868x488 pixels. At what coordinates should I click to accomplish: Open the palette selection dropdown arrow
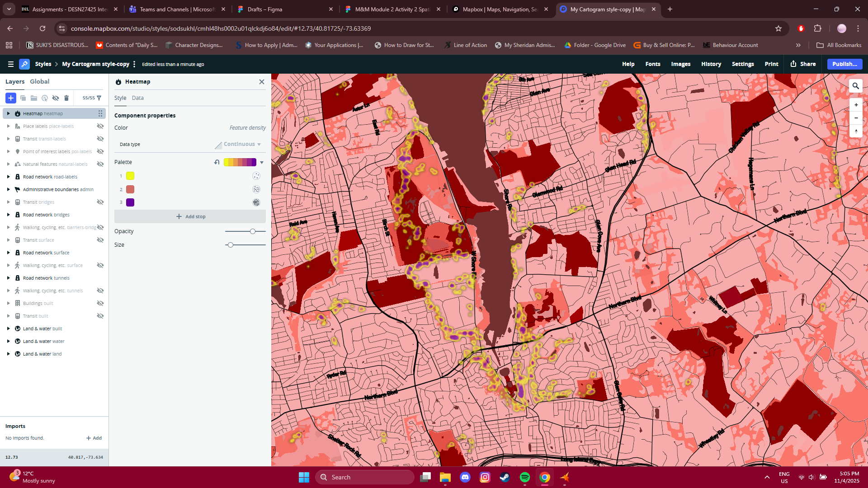(x=261, y=162)
